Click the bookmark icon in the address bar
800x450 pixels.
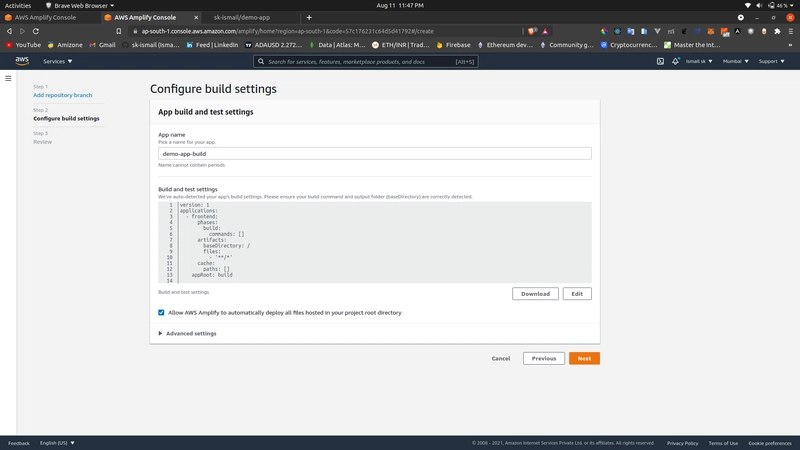point(119,31)
